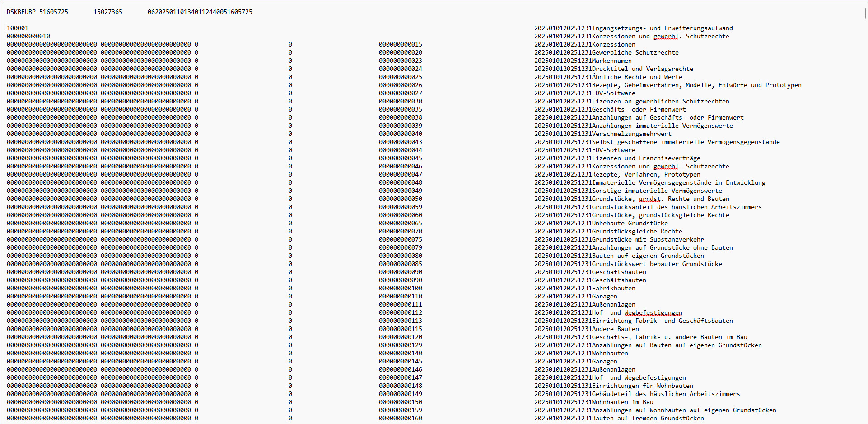The image size is (868, 424).
Task: Click 'Grundstückswert bebauter Grundstücke' entry
Action: pyautogui.click(x=657, y=264)
